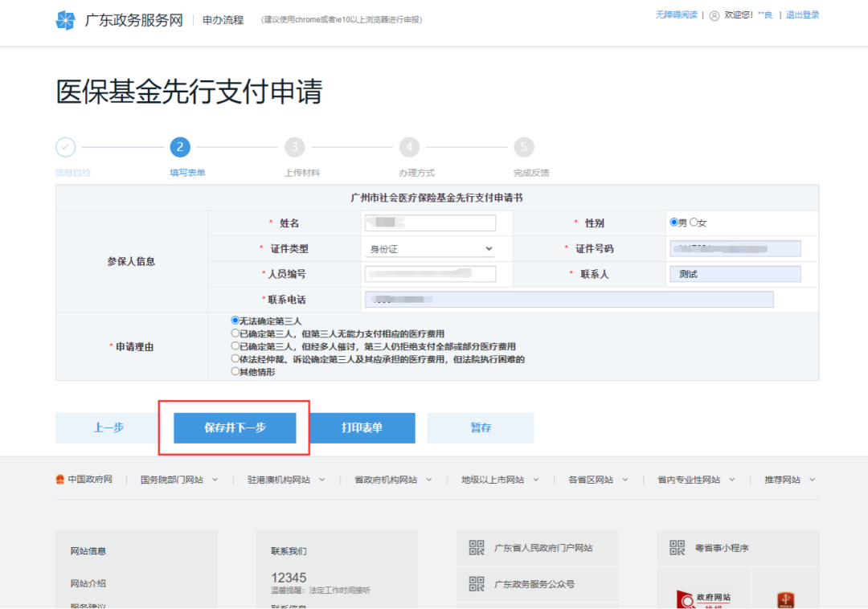
Task: Click step 4 办理方式 in progress bar
Action: 409,147
